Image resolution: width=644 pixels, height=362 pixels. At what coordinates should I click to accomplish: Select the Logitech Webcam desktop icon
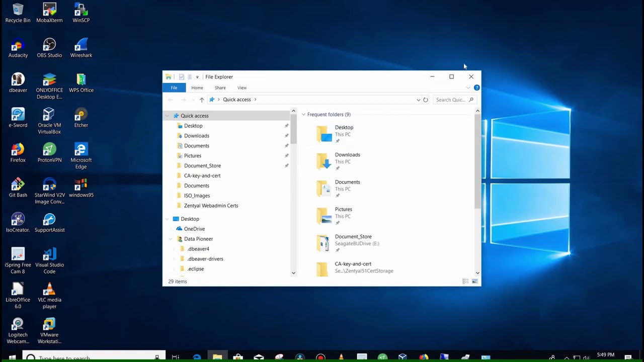point(18,330)
